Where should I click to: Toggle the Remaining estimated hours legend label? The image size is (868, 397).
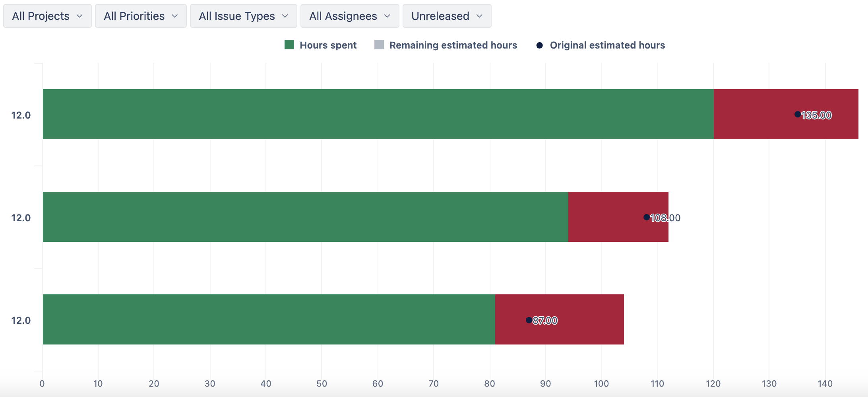click(x=453, y=45)
